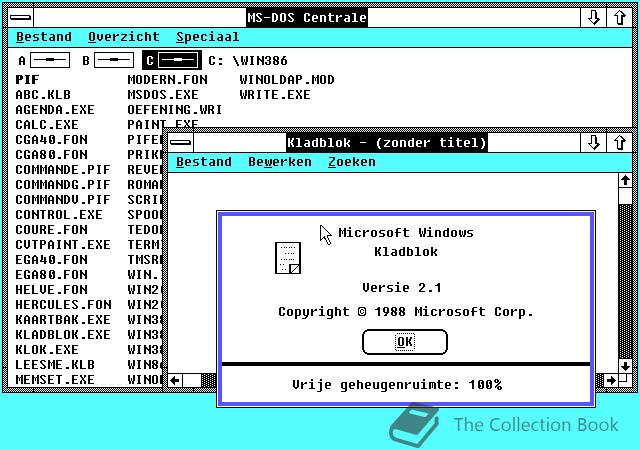Maximize the MS-DOS Centrale window
640x450 pixels.
coord(620,18)
